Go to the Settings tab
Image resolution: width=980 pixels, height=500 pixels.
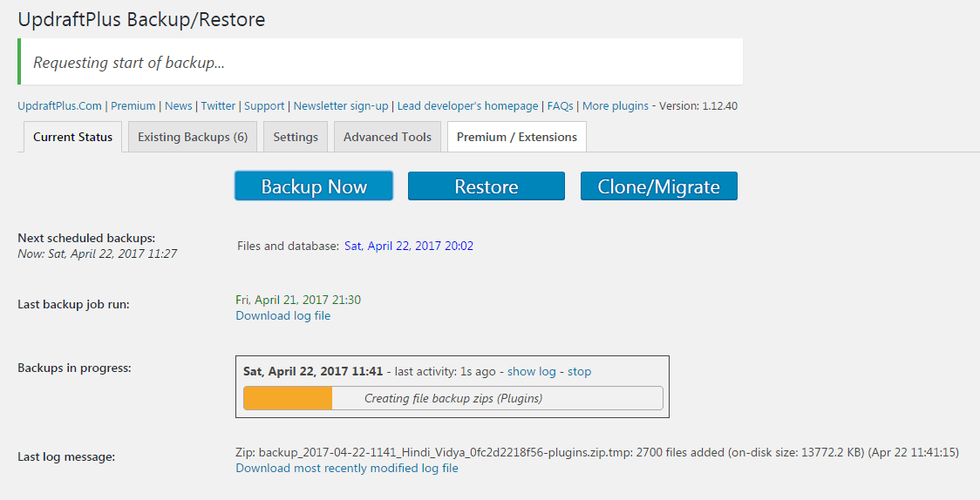tap(296, 137)
